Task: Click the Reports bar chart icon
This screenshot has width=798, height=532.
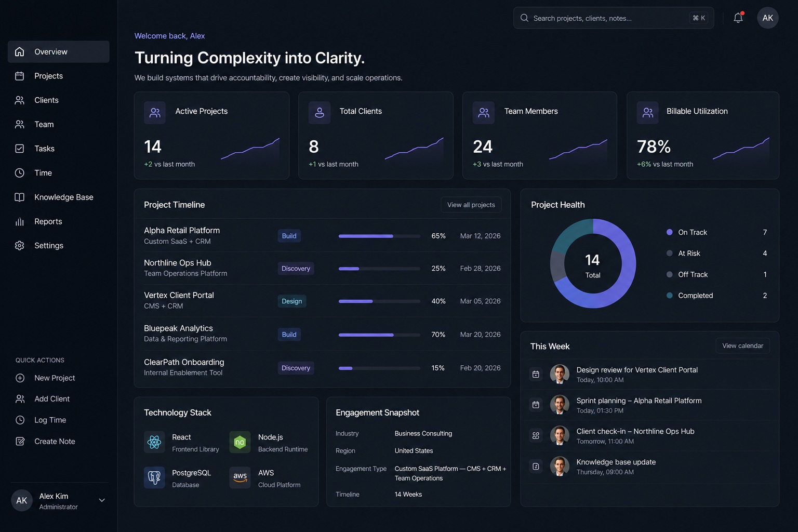Action: click(x=20, y=221)
